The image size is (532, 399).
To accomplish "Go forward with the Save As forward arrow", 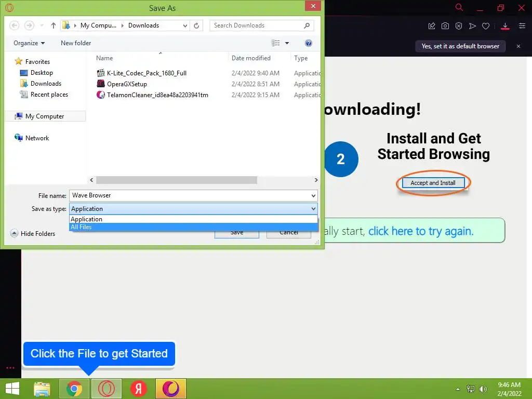I will click(x=29, y=25).
